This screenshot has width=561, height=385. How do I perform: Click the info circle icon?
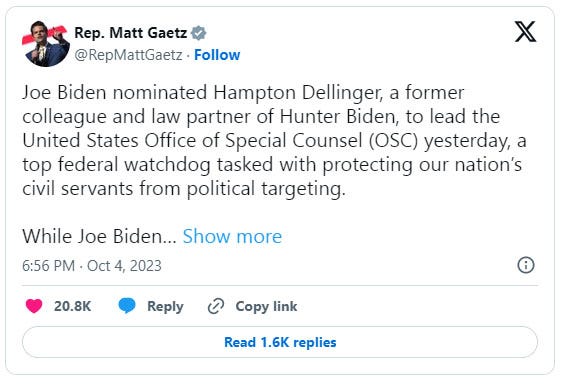(526, 265)
